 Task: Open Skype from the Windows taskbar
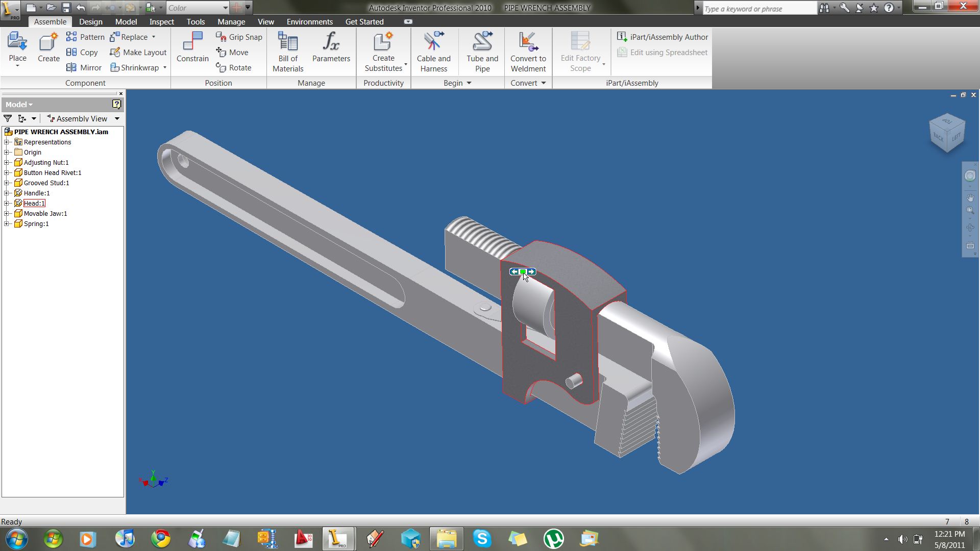coord(482,538)
